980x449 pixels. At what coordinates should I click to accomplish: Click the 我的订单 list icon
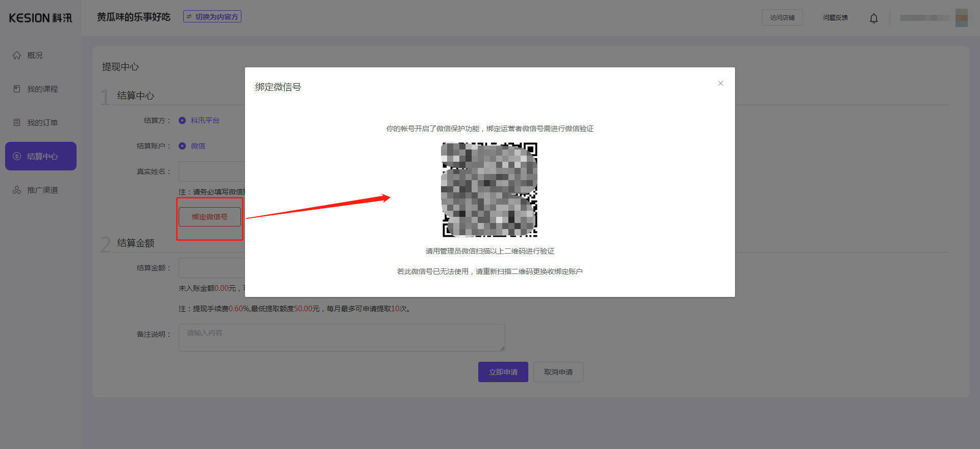[x=17, y=122]
